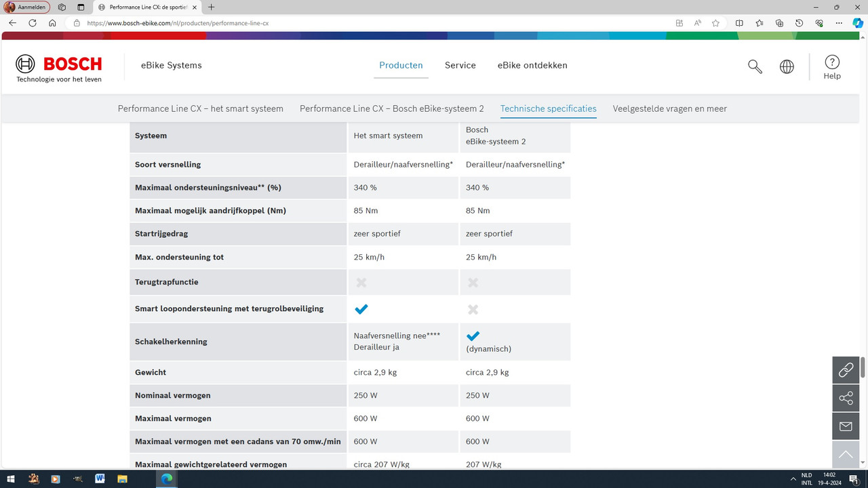Click the NLD INTL language indicator

tap(807, 479)
